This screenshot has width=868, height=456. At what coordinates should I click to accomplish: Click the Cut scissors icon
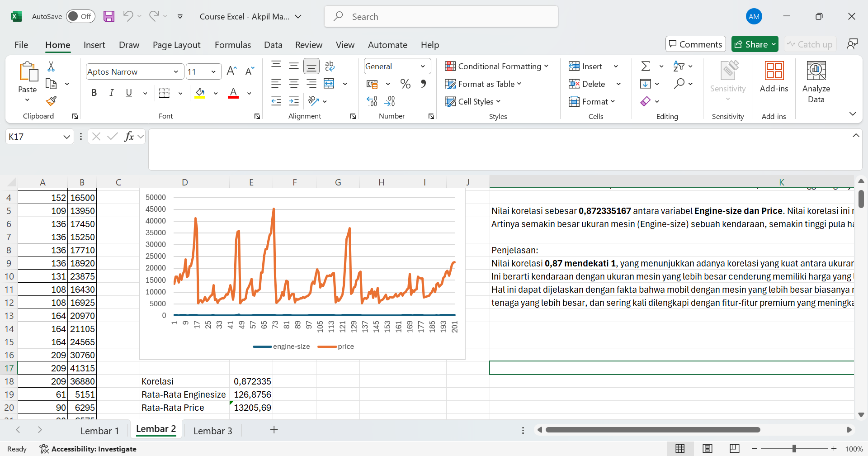(x=51, y=66)
